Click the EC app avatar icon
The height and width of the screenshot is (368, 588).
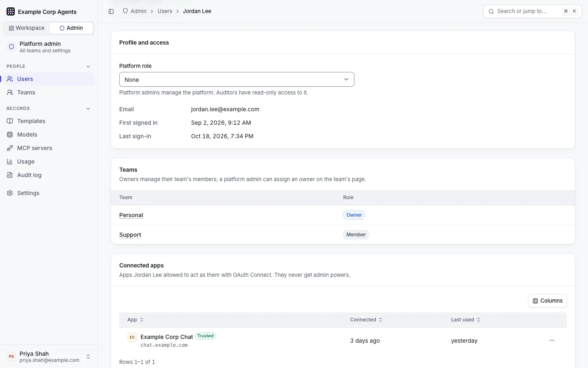132,337
